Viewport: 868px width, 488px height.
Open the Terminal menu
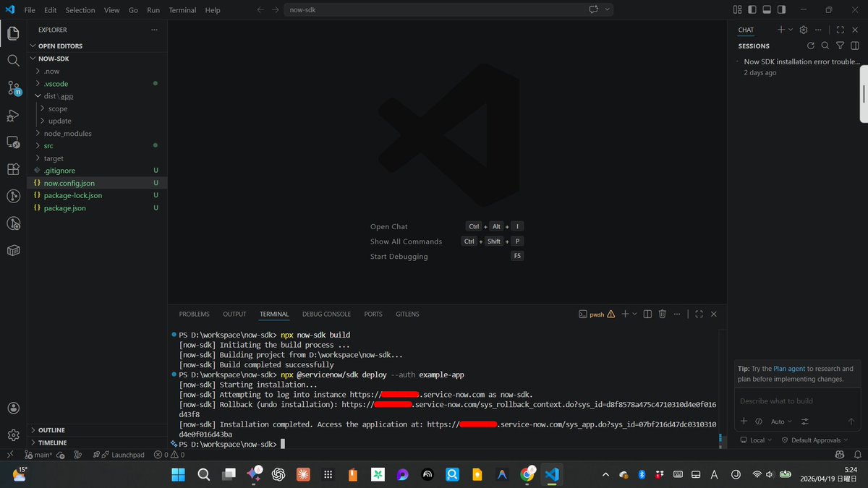[x=182, y=10]
